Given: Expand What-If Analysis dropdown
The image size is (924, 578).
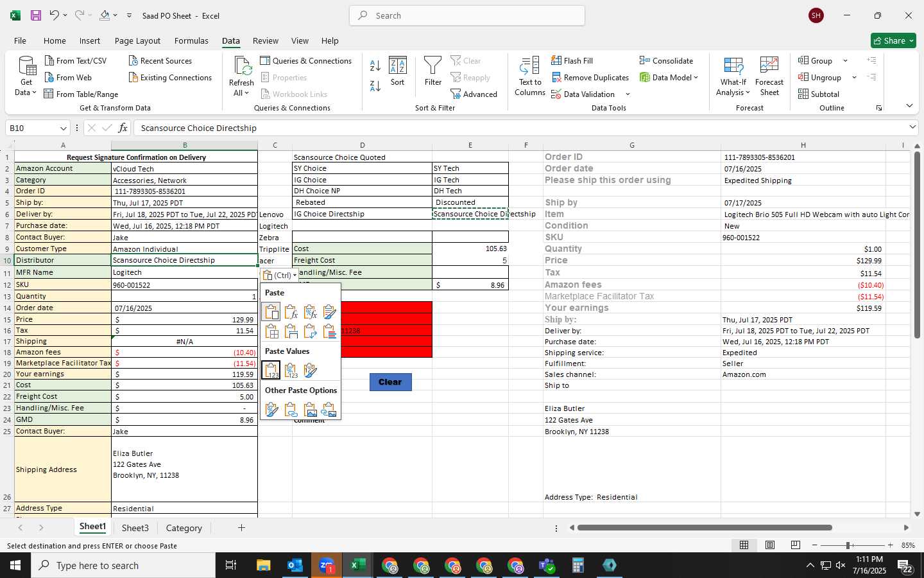Looking at the screenshot, I should [x=733, y=88].
